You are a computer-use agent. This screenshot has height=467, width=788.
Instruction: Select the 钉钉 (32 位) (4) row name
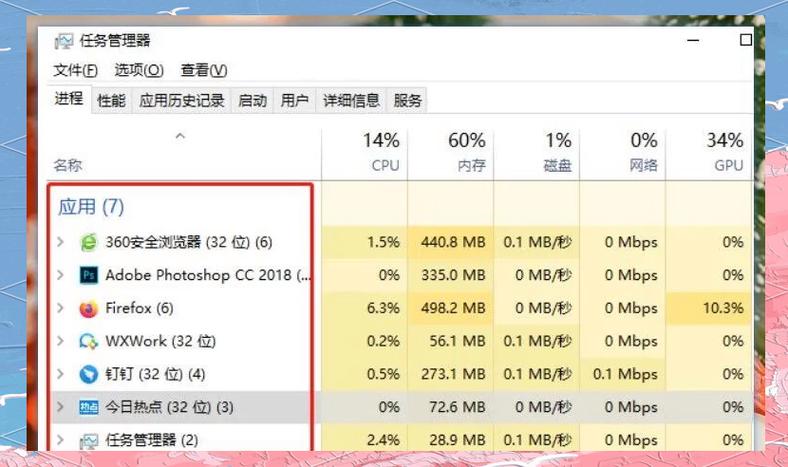[155, 374]
